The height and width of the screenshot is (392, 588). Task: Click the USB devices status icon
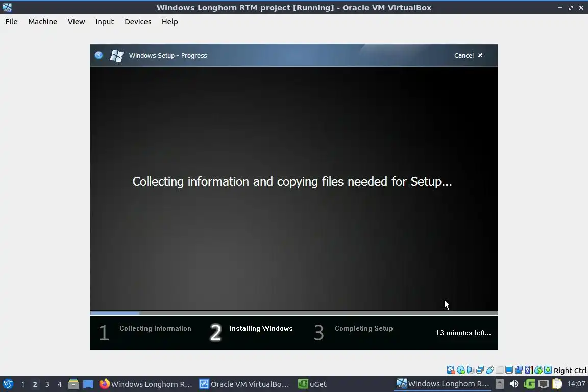point(490,370)
